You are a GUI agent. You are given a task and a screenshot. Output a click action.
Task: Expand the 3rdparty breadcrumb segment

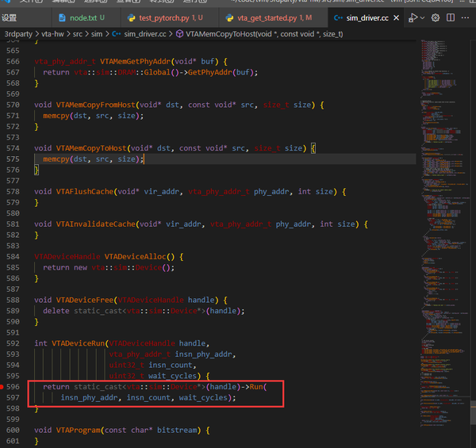coord(19,34)
